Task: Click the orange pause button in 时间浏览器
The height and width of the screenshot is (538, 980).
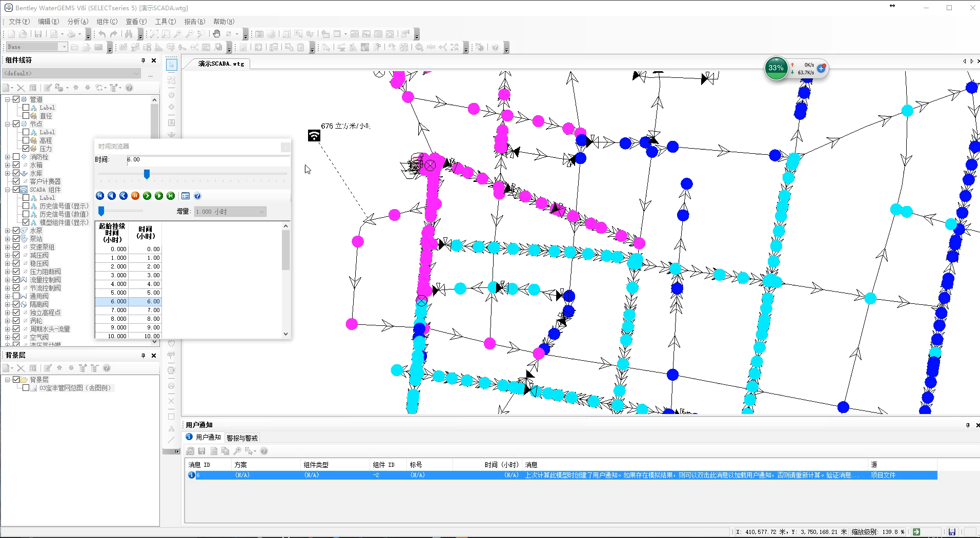Action: [135, 196]
